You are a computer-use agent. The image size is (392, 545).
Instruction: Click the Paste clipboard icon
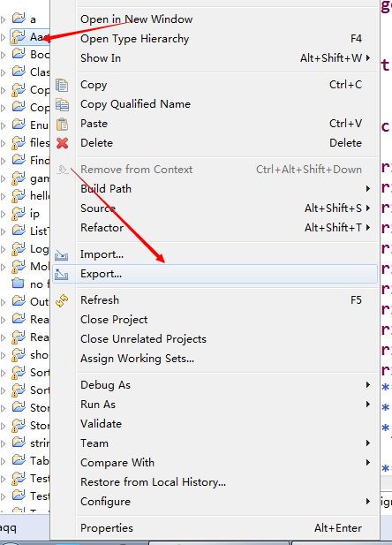click(x=62, y=124)
